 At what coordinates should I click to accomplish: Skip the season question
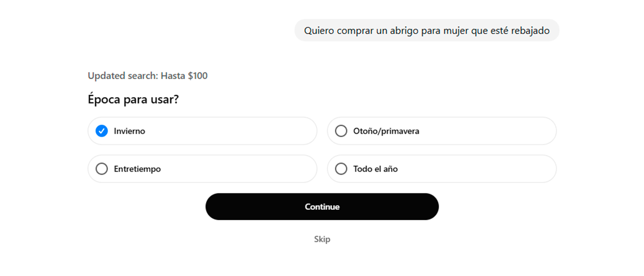[322, 239]
